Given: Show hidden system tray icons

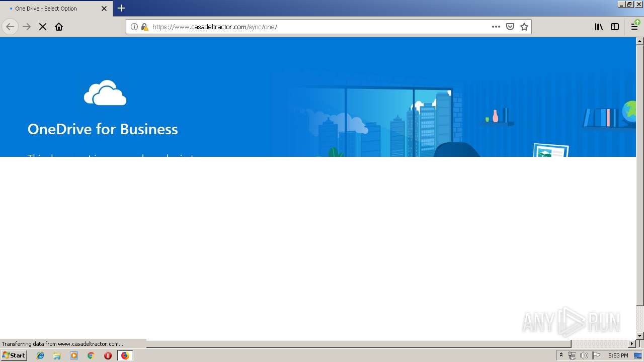Looking at the screenshot, I should 561,355.
